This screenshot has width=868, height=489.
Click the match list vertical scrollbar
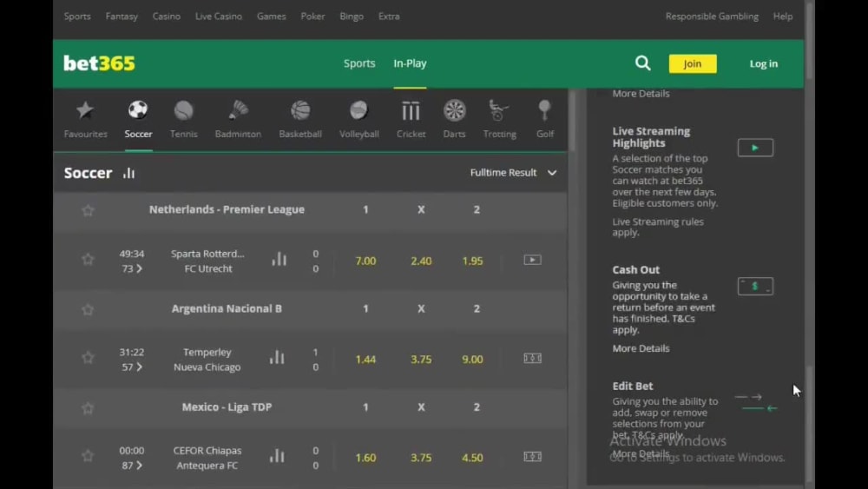[x=572, y=120]
